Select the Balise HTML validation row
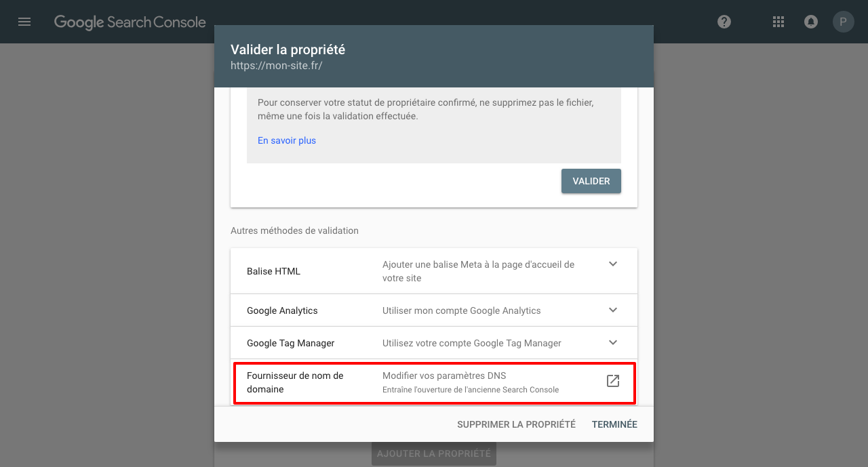 coord(434,271)
